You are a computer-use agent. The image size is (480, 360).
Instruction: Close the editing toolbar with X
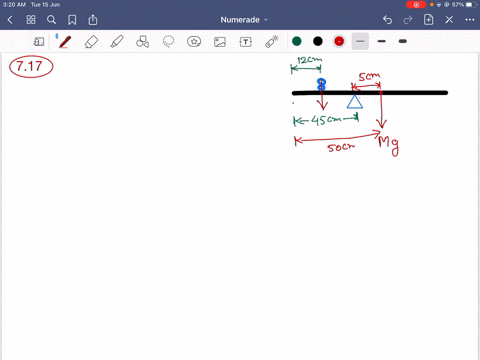(449, 20)
